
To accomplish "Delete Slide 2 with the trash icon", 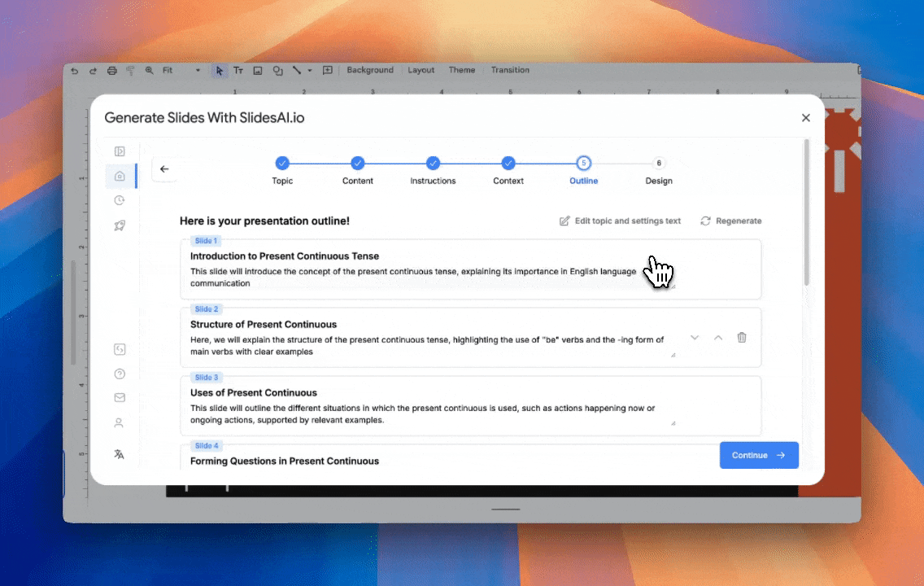I will [742, 337].
